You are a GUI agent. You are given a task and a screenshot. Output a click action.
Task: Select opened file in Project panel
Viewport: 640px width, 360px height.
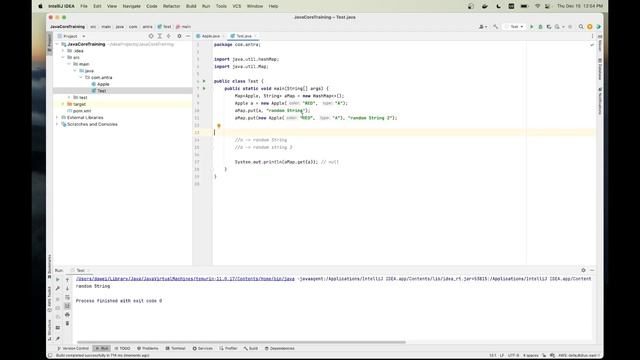pos(151,36)
